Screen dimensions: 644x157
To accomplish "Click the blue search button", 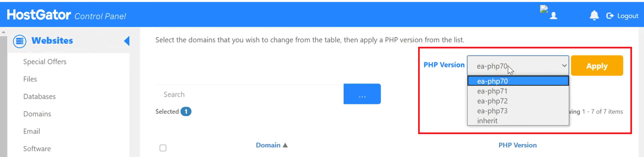I will (362, 94).
